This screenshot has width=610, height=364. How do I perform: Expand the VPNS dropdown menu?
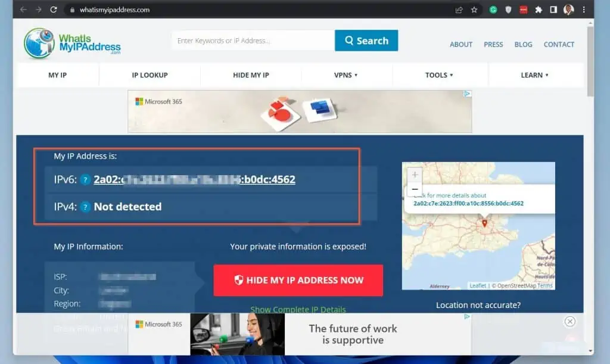346,75
